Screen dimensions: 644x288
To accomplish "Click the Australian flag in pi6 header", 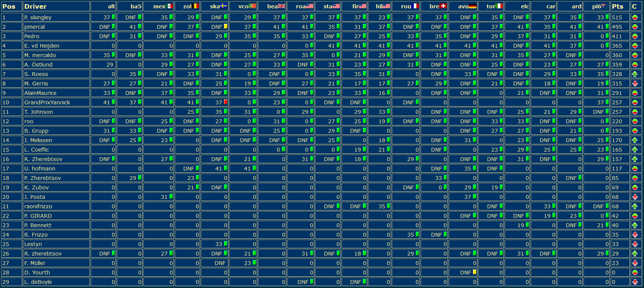I will 605,6.
